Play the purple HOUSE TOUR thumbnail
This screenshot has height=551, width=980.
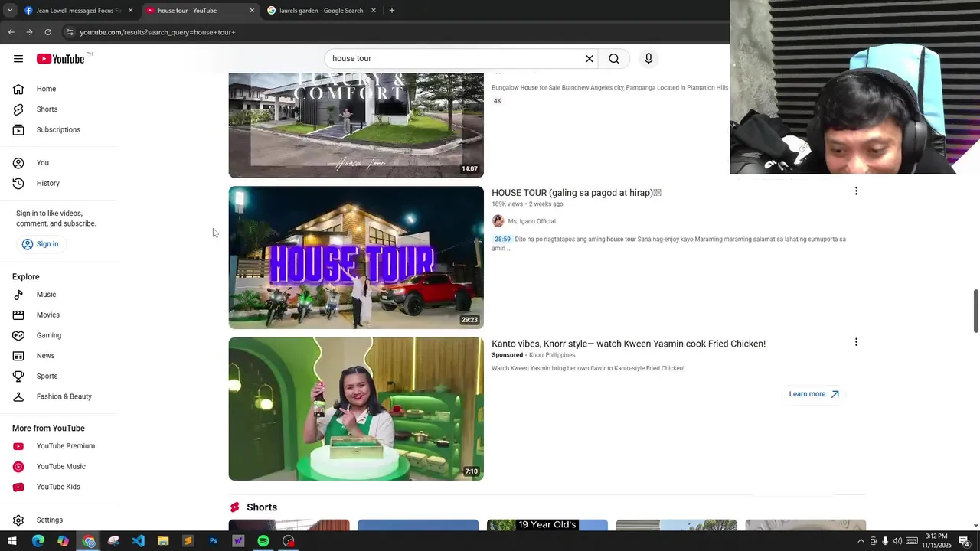(356, 258)
